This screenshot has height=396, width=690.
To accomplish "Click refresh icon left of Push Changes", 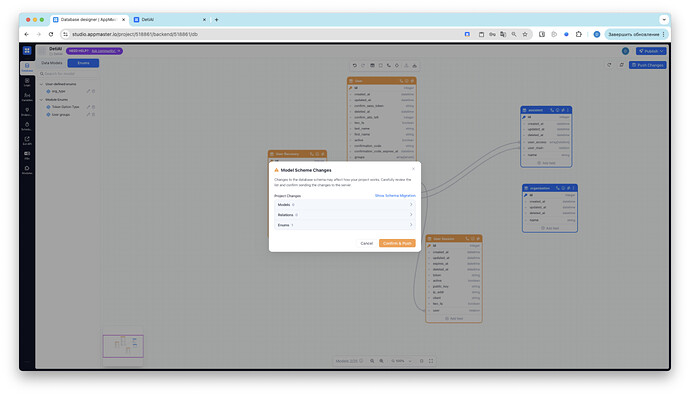I will pos(609,65).
